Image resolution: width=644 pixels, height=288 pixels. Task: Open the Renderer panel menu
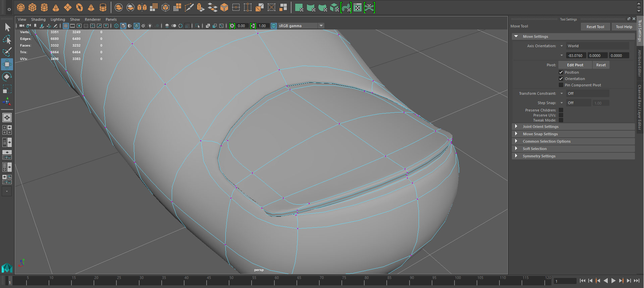tap(93, 19)
